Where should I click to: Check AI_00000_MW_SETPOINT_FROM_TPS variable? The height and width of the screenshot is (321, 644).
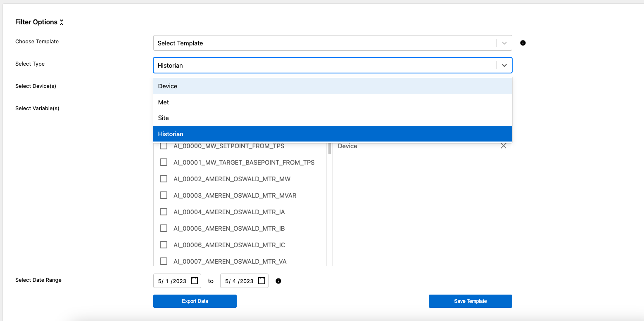(x=164, y=146)
